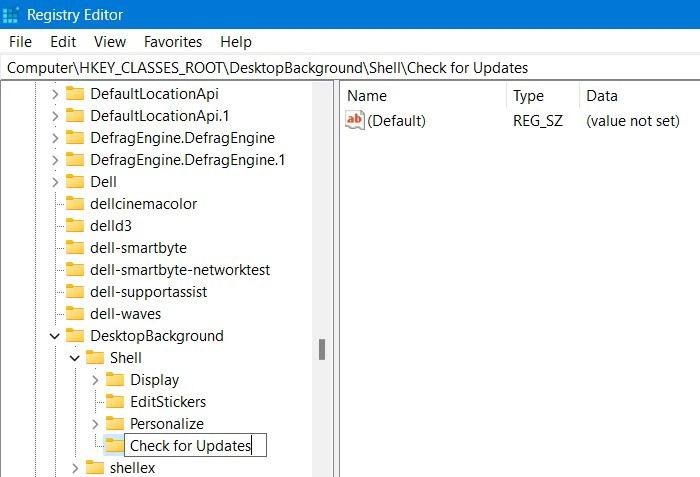Click the DefaultLocationApi folder icon
Viewport: 700px width, 477px height.
click(x=75, y=93)
